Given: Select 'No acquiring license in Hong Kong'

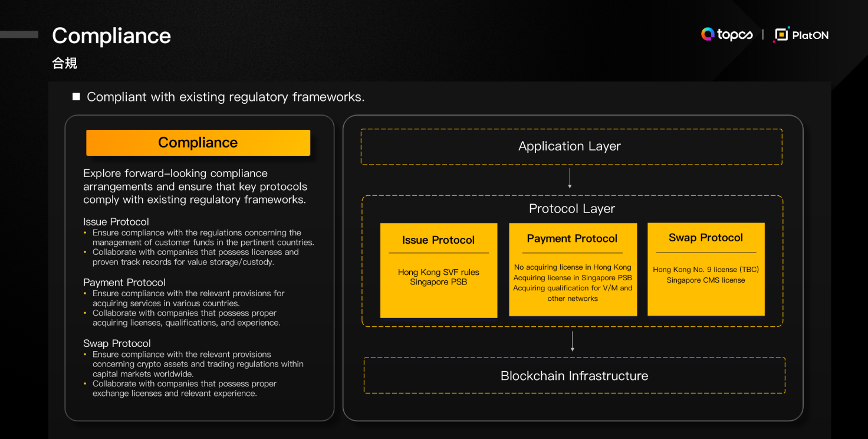Looking at the screenshot, I should click(573, 267).
